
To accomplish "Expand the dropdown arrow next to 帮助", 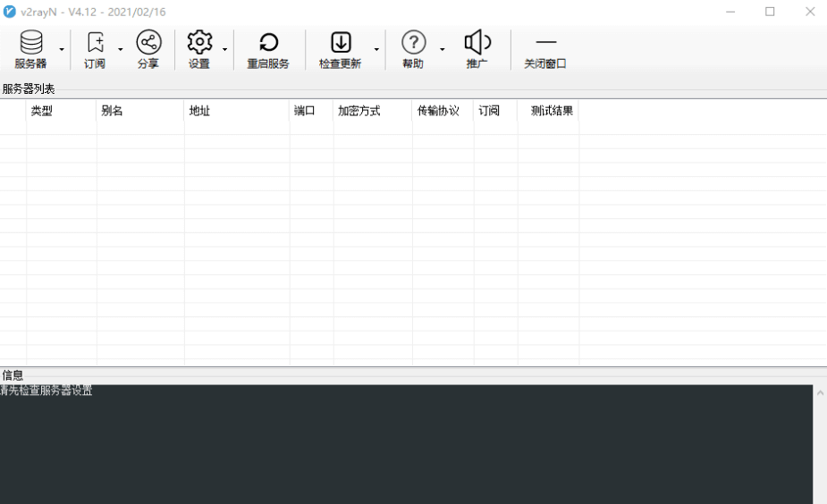I will click(x=442, y=49).
